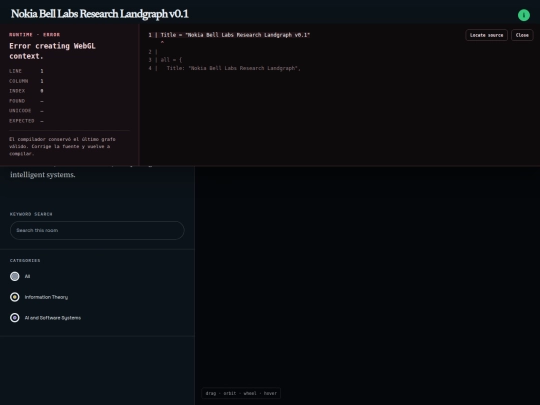
Task: Click the Locate source button
Action: click(486, 35)
